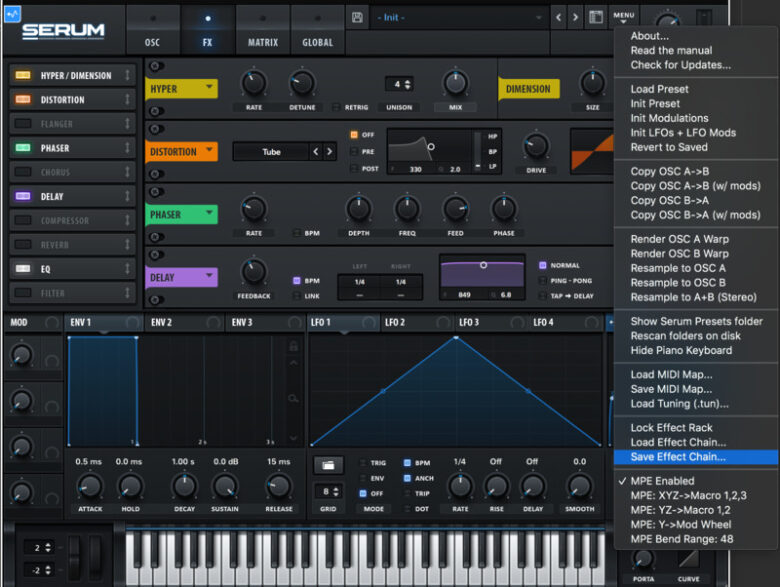Image resolution: width=780 pixels, height=587 pixels.
Task: Select the ENV 2 tab
Action: (x=184, y=322)
